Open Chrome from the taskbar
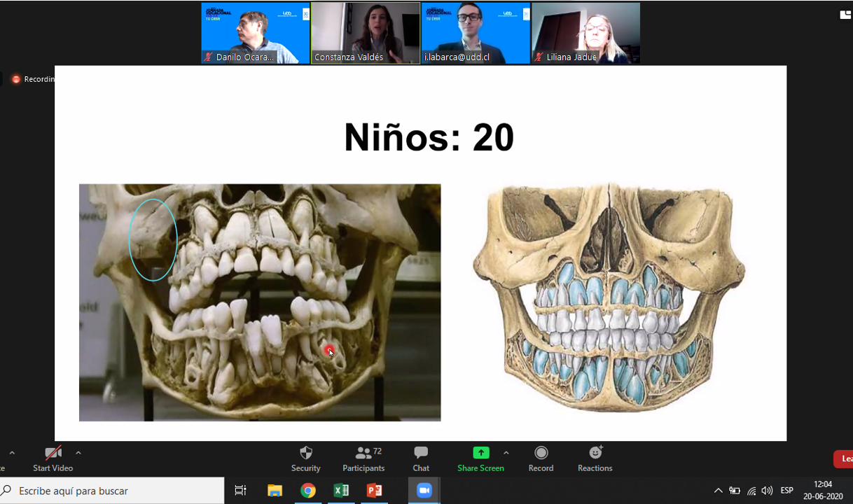Viewport: 853px width, 504px height. click(307, 491)
